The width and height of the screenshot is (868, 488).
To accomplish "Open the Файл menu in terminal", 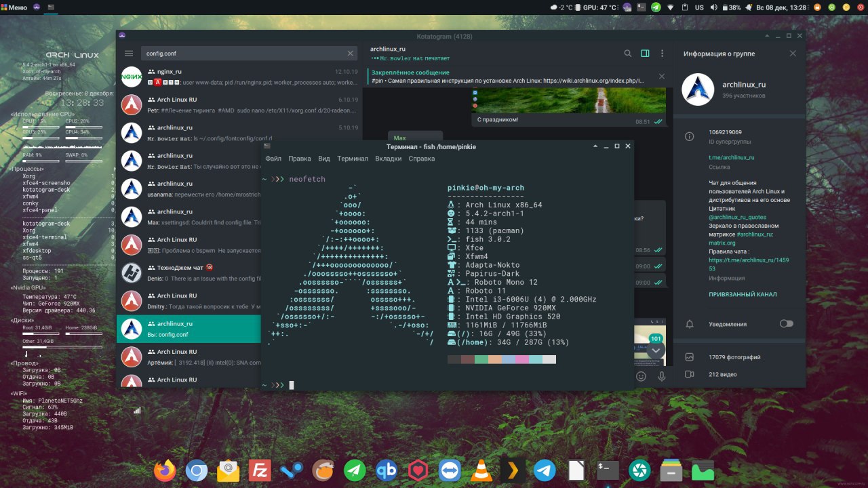I will coord(273,159).
